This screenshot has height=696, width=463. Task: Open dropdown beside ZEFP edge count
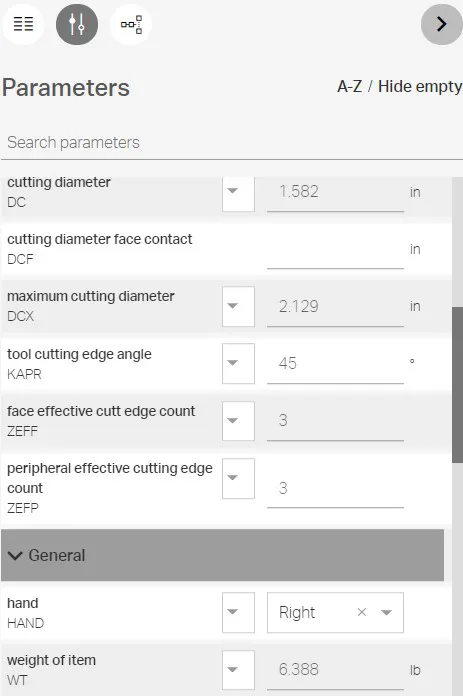click(238, 478)
